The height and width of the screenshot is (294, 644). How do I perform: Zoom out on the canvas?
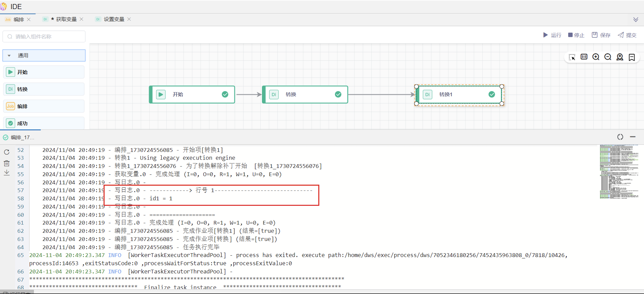608,57
